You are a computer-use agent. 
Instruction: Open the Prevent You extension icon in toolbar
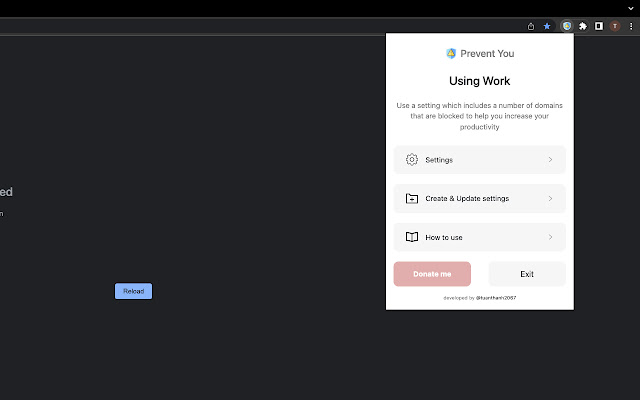[567, 26]
